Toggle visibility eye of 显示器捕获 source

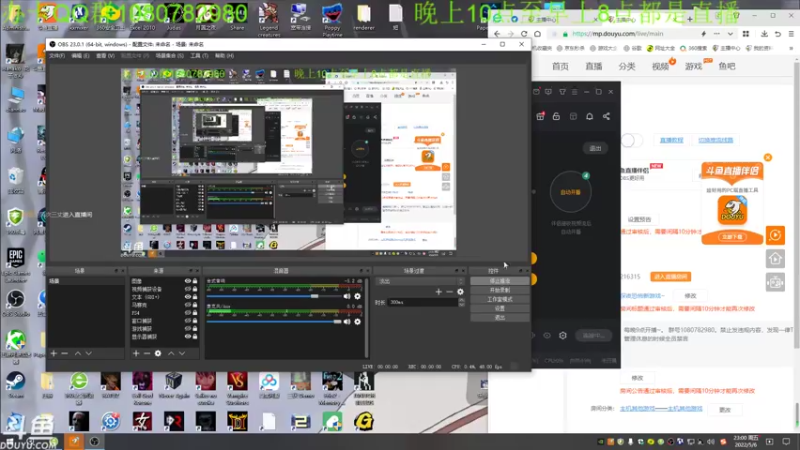click(x=188, y=337)
